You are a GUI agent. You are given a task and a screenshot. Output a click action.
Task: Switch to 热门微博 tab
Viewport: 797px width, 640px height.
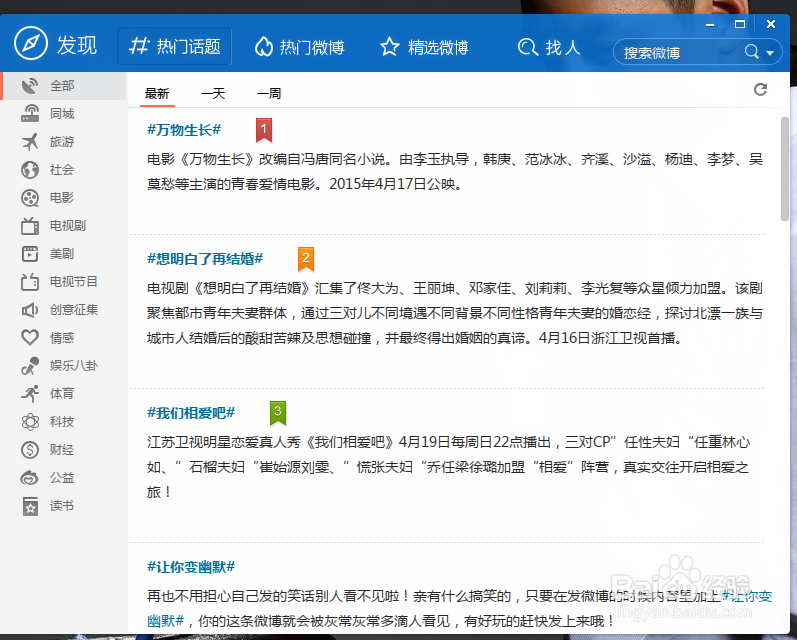click(x=299, y=47)
